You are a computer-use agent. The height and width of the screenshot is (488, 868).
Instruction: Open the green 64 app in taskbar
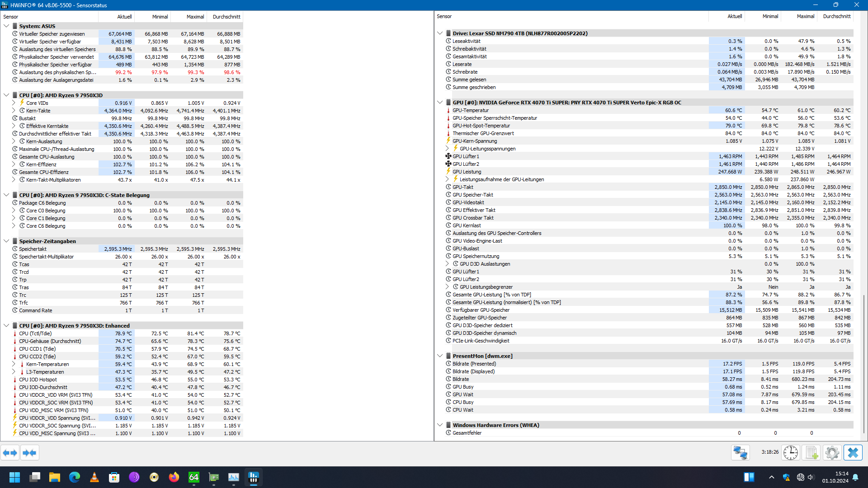[194, 477]
